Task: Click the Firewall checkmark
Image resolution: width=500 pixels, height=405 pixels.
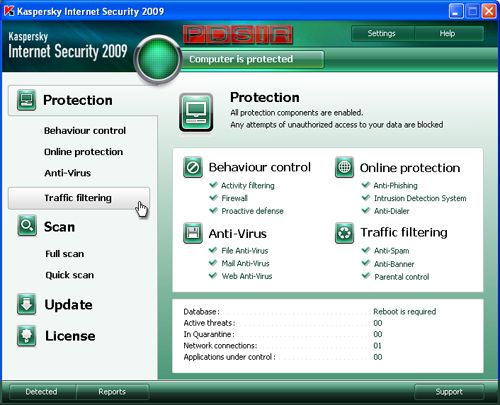Action: click(213, 197)
